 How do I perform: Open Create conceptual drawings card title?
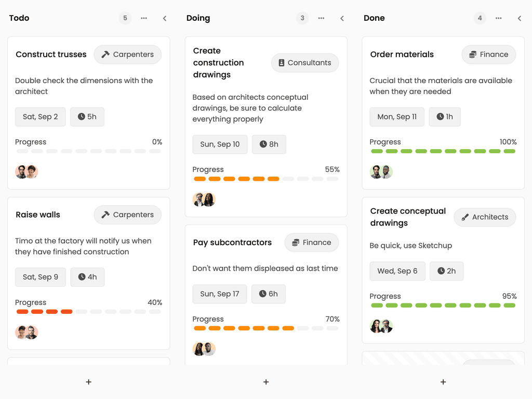pyautogui.click(x=408, y=217)
